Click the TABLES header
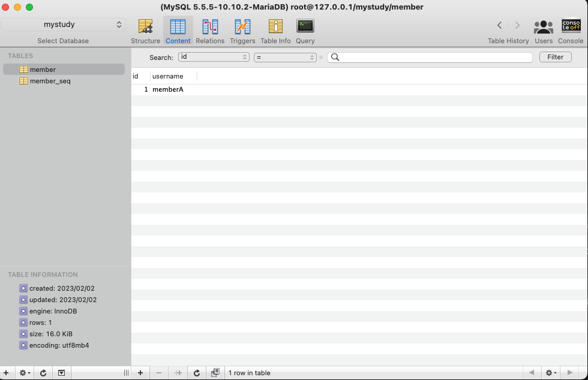The width and height of the screenshot is (588, 380). click(20, 56)
